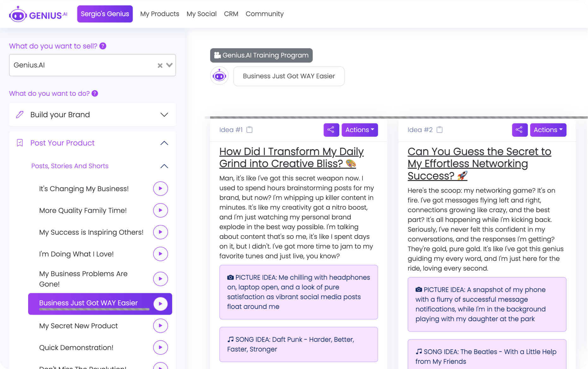Viewport: 588px width, 369px height.
Task: Copy Idea #1 using clipboard icon
Action: [x=249, y=130]
